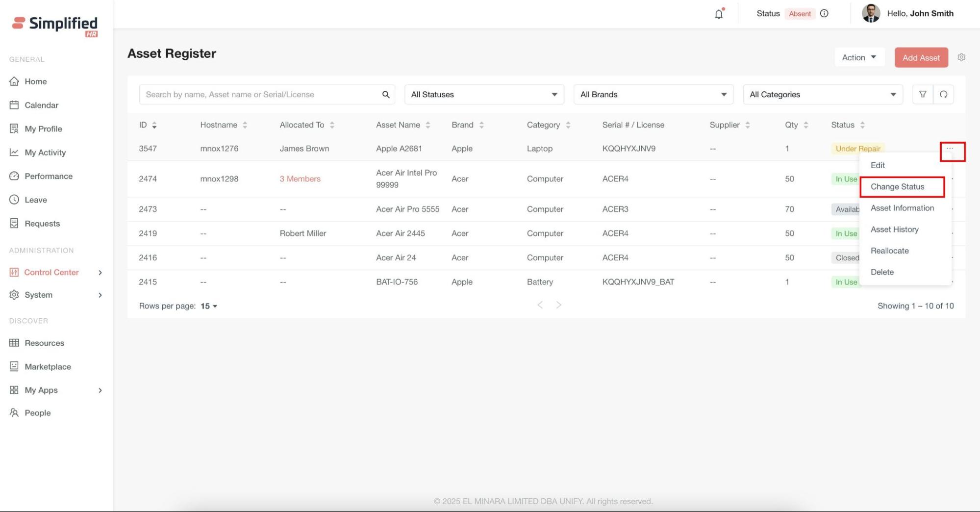Sort by the Qty column
The height and width of the screenshot is (512, 980).
pos(805,126)
